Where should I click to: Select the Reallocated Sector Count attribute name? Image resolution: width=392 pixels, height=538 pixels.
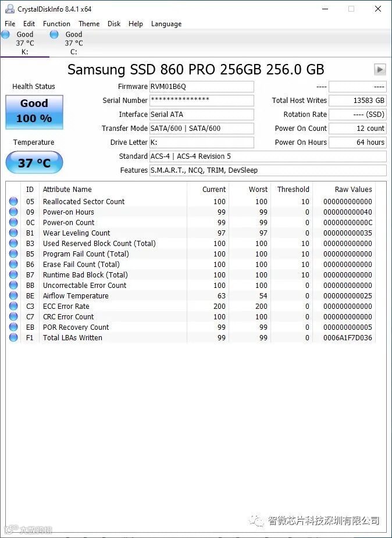(x=84, y=201)
